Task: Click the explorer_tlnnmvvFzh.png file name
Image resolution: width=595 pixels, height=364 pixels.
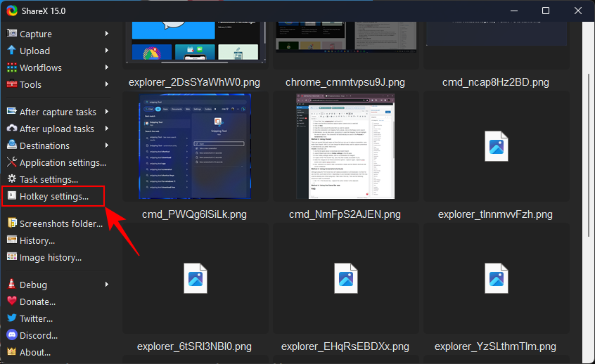Action: (x=495, y=214)
